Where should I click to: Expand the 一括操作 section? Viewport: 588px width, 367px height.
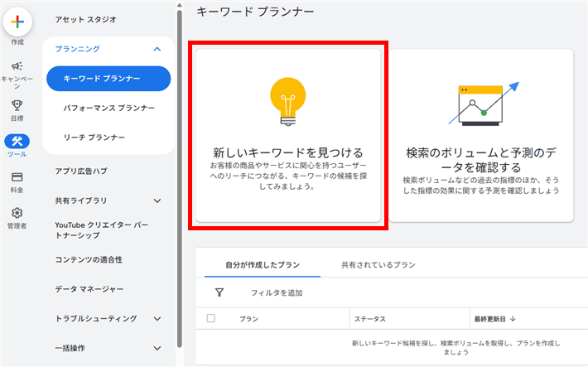157,348
